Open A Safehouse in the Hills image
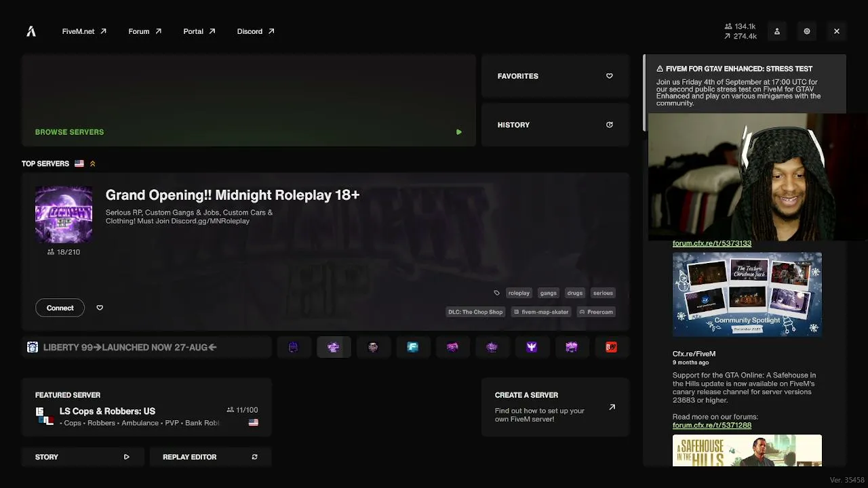 pos(747,451)
